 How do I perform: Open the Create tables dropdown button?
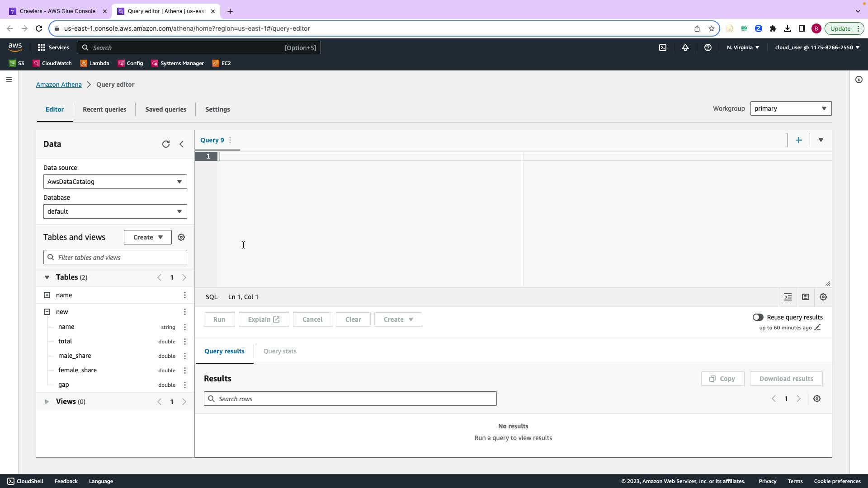147,237
